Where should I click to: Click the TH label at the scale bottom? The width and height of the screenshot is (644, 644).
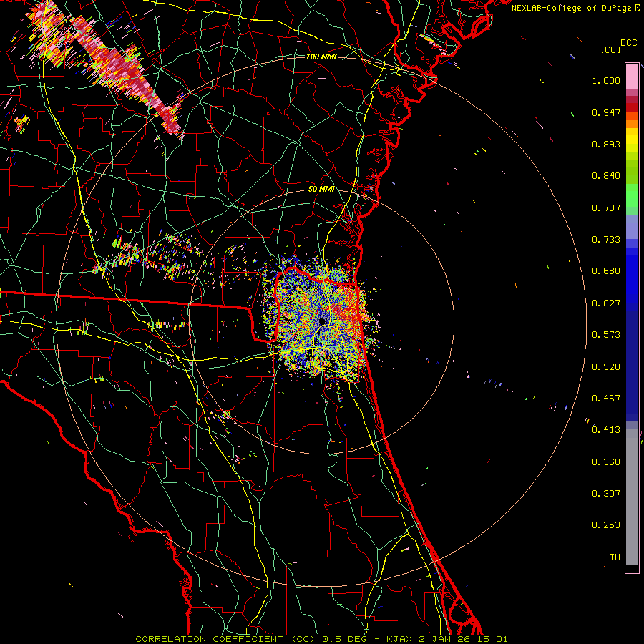click(615, 557)
